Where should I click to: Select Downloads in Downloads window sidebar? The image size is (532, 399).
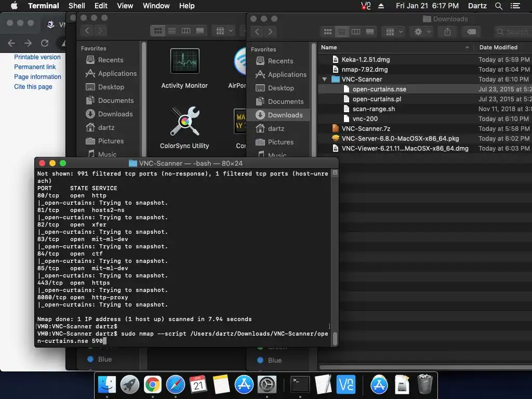click(x=278, y=115)
